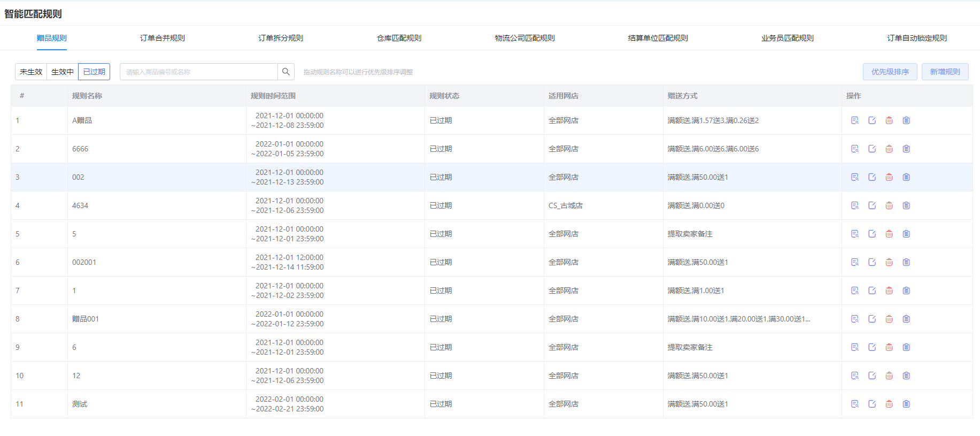
Task: Click rule name 测试
Action: pos(80,404)
